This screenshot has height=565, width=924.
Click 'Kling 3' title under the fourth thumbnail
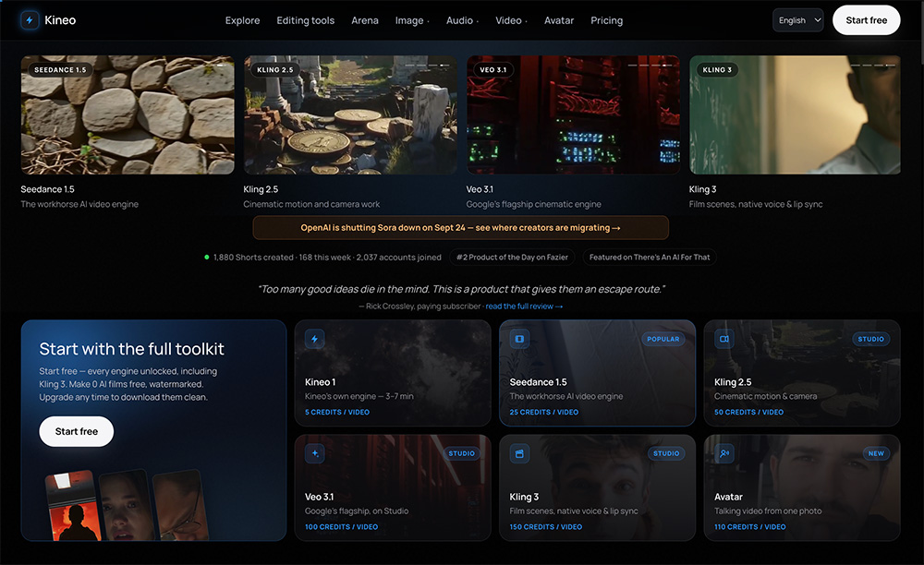[702, 189]
